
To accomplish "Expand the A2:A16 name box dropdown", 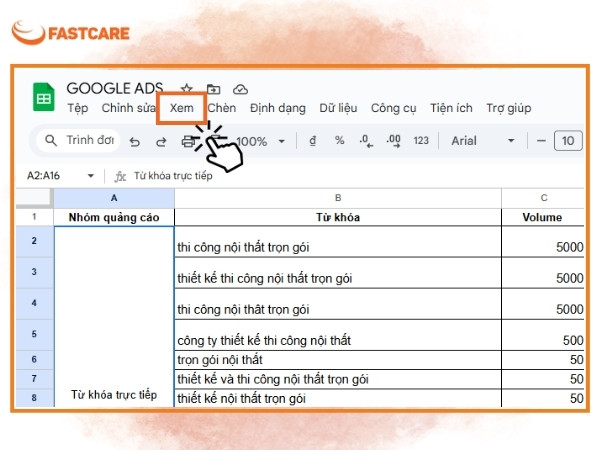I will (x=91, y=176).
